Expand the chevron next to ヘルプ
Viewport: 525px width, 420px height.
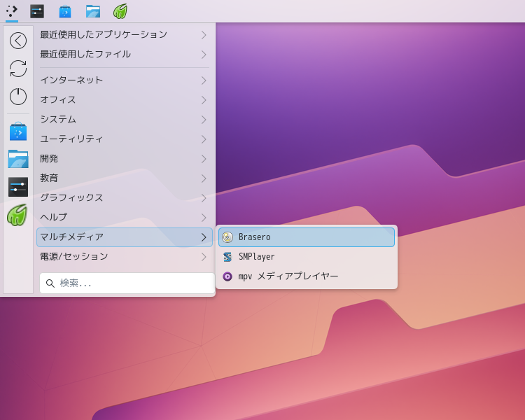coord(204,218)
